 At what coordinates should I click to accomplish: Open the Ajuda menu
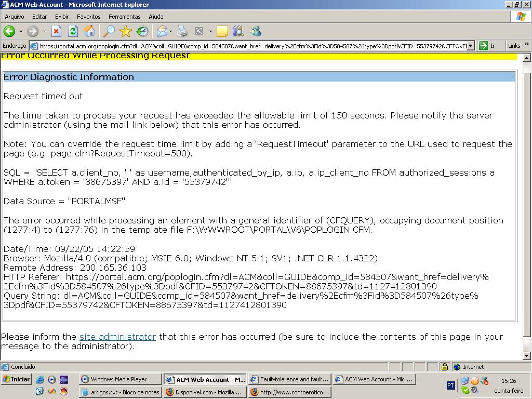156,17
